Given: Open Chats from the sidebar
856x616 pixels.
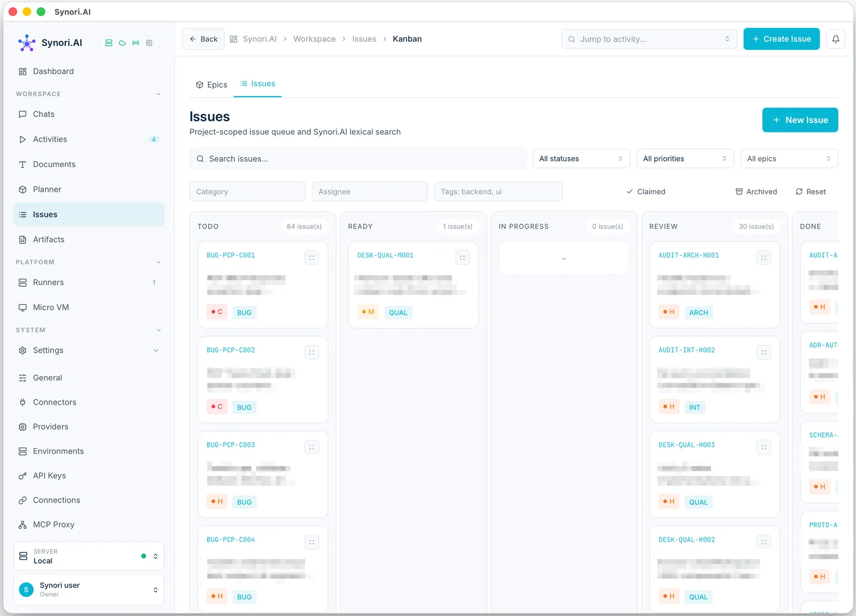Looking at the screenshot, I should pyautogui.click(x=89, y=114).
